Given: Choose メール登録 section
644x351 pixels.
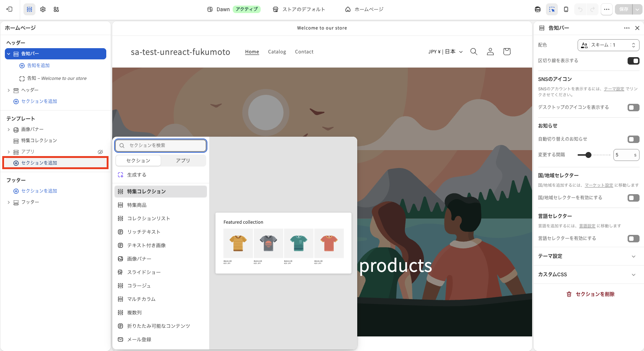Looking at the screenshot, I should click(161, 339).
